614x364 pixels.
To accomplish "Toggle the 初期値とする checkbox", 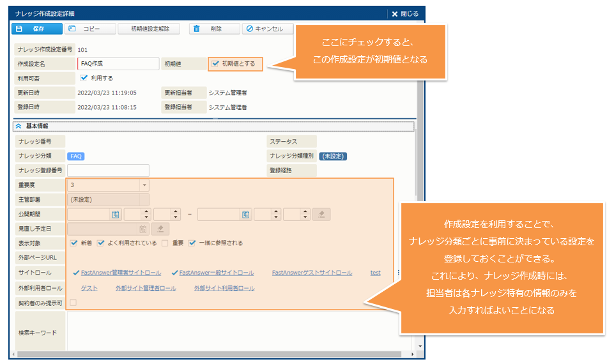I will [215, 64].
